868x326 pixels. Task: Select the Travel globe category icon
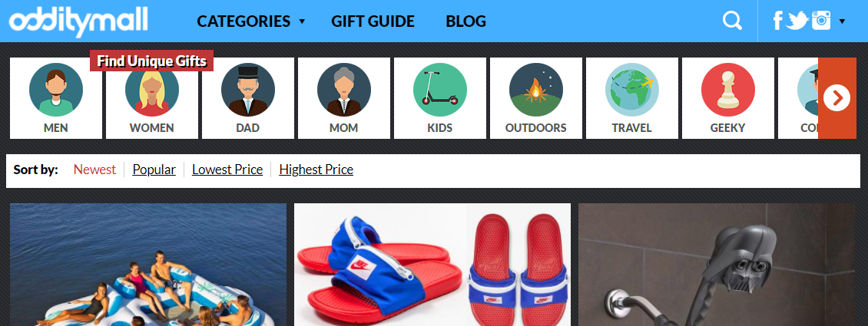[632, 90]
